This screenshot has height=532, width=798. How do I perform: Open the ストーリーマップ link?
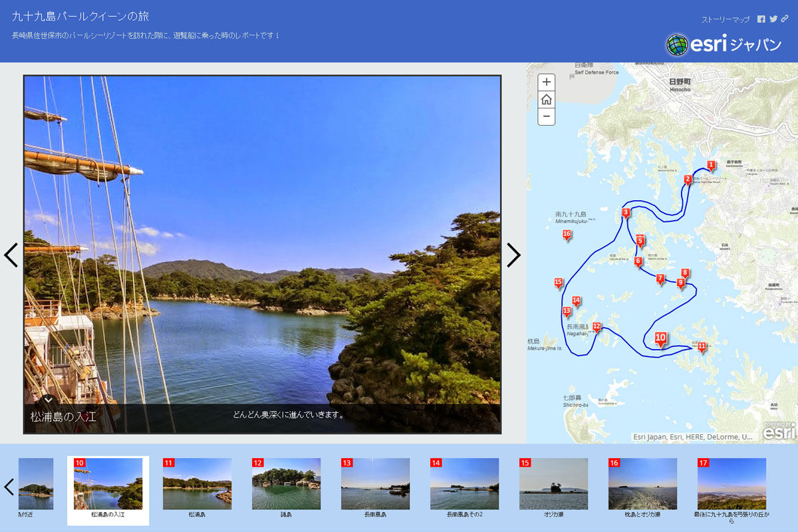726,20
